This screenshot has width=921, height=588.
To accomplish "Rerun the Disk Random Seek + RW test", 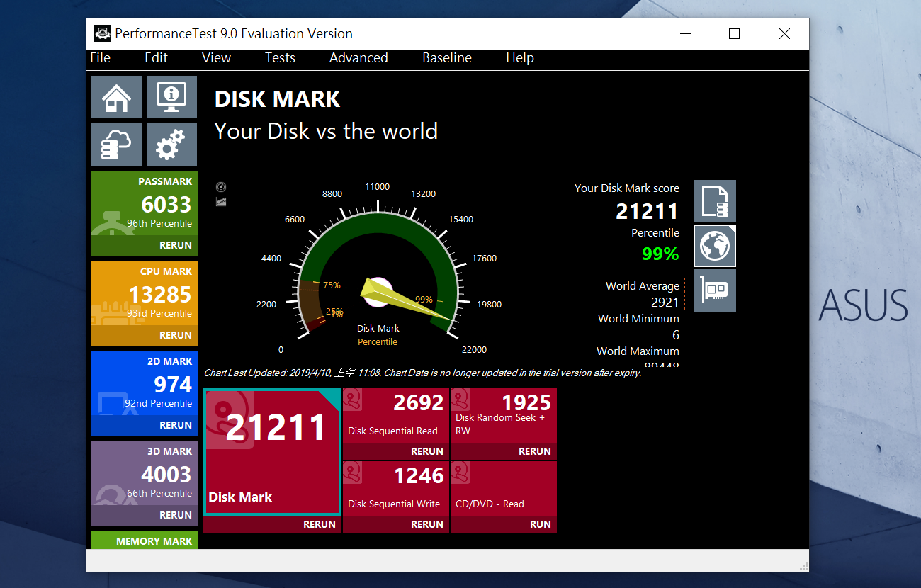I will pos(535,451).
